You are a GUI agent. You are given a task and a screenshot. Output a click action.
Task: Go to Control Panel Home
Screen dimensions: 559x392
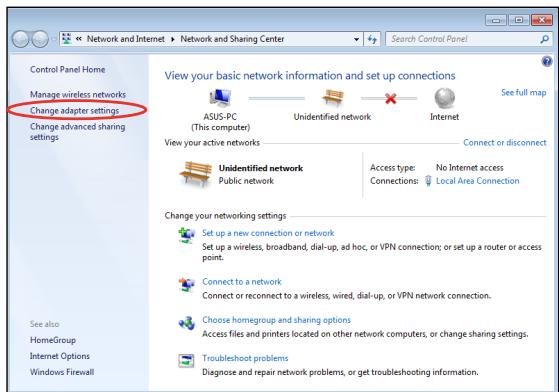[67, 69]
